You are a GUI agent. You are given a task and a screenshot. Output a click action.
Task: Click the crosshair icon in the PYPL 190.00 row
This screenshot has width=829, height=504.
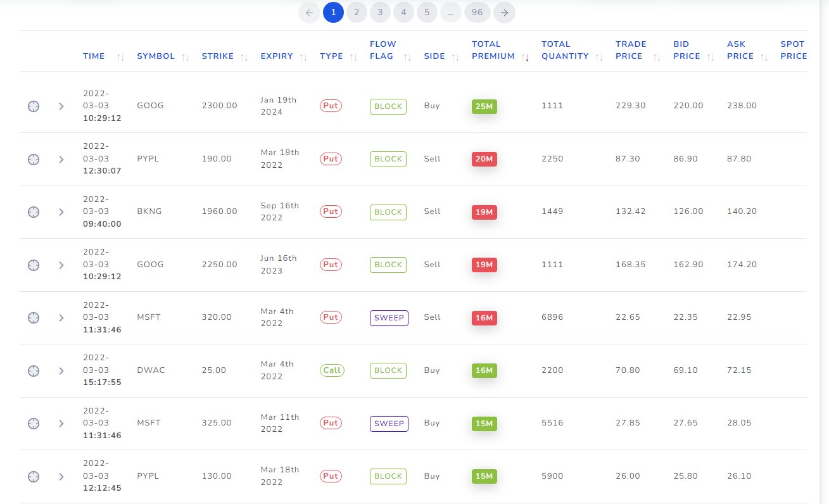(x=34, y=159)
